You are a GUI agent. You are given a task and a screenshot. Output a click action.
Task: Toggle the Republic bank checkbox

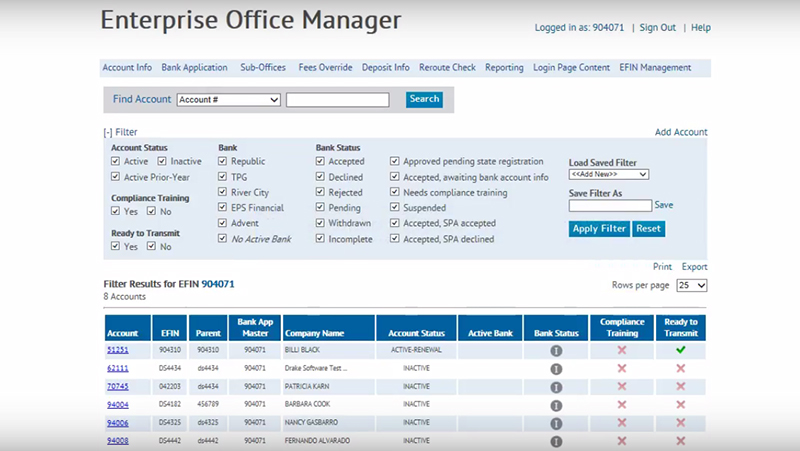[x=223, y=161]
